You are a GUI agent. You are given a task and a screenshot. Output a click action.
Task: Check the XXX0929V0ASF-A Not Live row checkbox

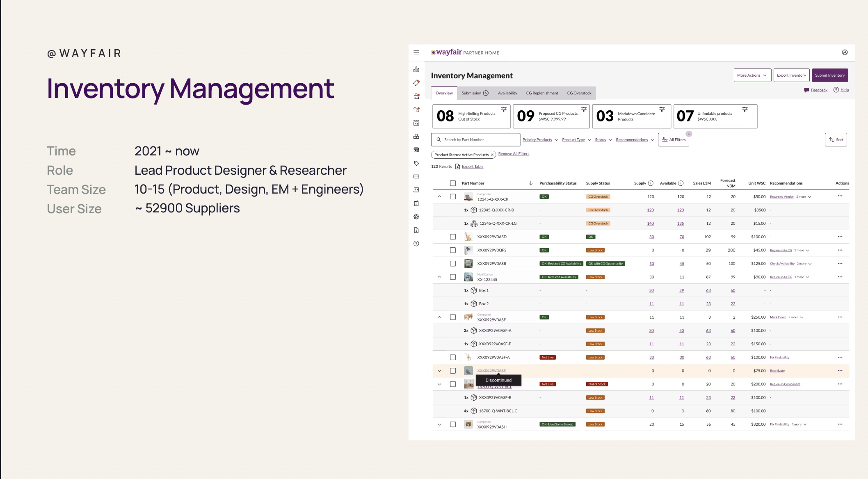453,357
